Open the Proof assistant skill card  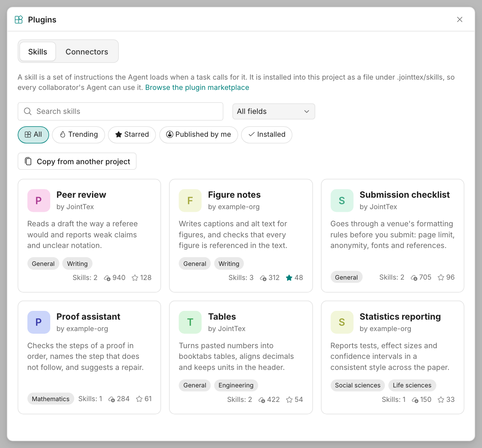(x=89, y=357)
